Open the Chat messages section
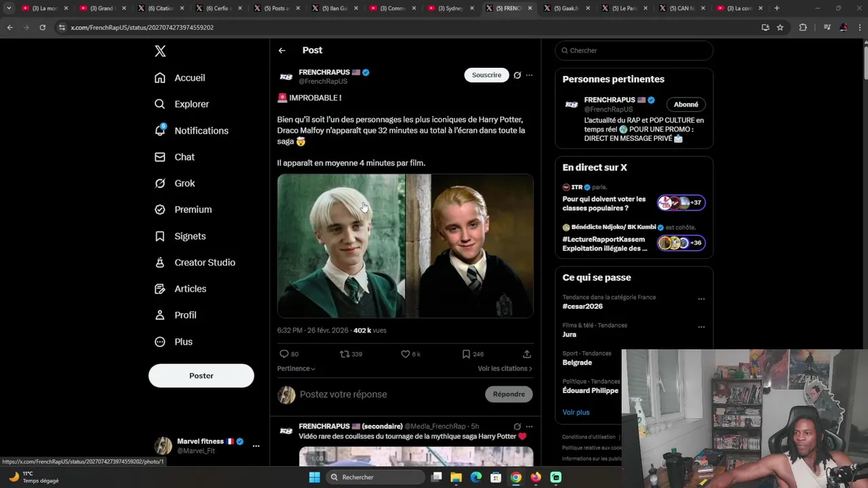 pos(174,157)
